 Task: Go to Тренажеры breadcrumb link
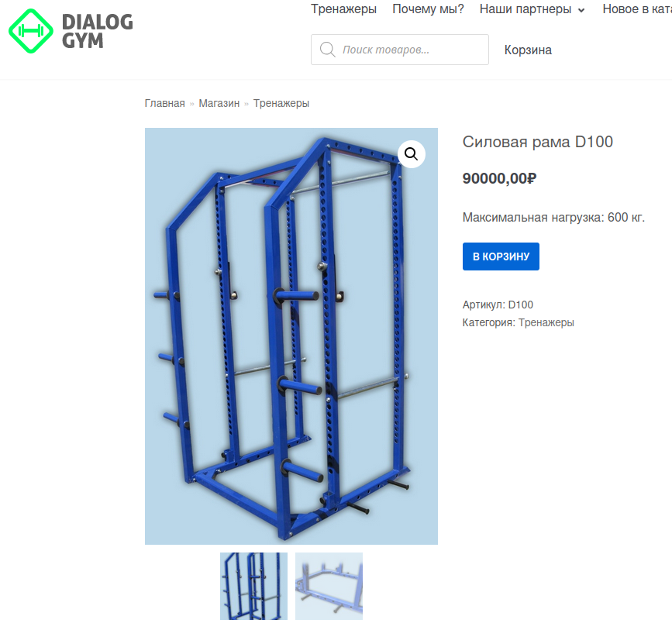(x=281, y=103)
